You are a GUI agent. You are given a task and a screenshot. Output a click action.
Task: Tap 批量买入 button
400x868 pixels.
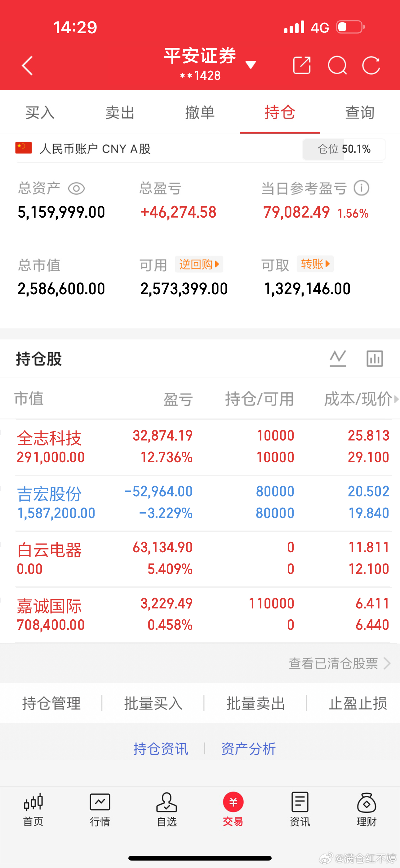coord(153,703)
